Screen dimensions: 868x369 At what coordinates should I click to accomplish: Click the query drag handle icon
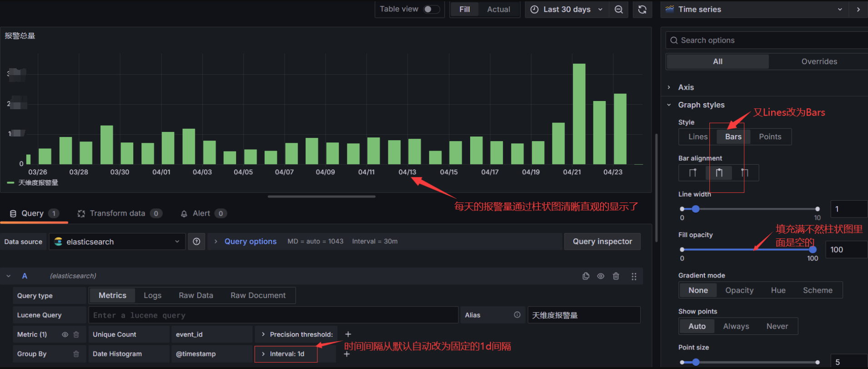pyautogui.click(x=634, y=276)
